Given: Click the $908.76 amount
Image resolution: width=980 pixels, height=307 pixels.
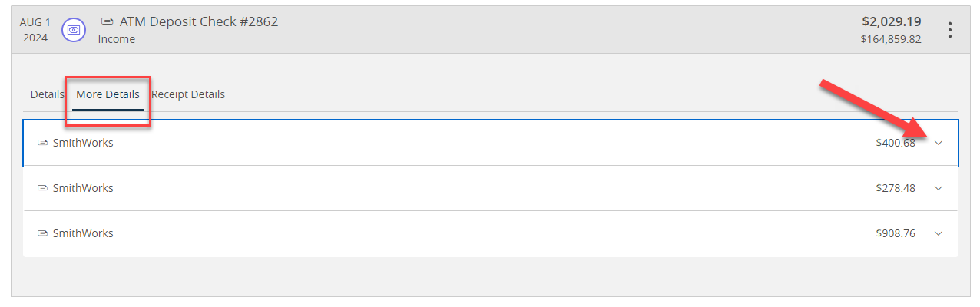Looking at the screenshot, I should (x=896, y=233).
